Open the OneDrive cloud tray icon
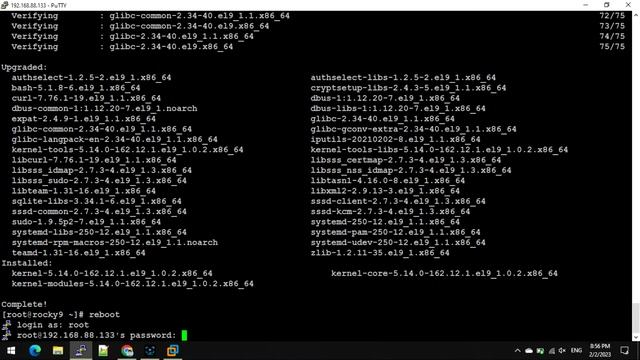The image size is (640, 360). [x=529, y=351]
